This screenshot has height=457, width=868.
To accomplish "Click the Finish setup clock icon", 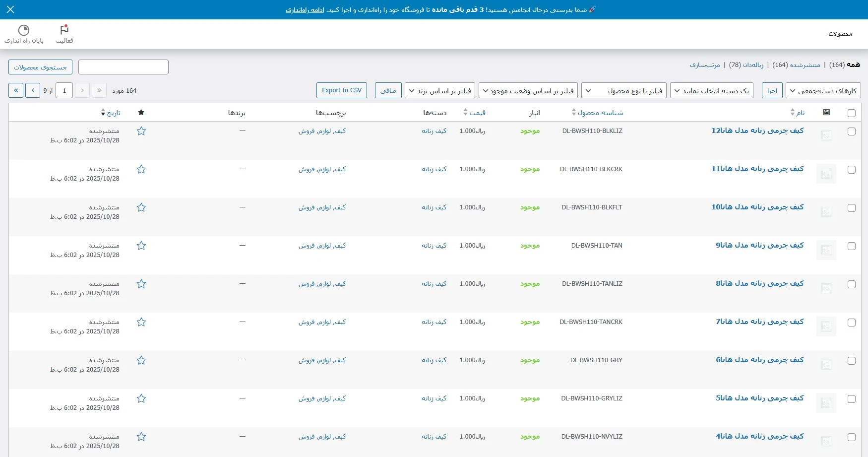I will coord(24,30).
